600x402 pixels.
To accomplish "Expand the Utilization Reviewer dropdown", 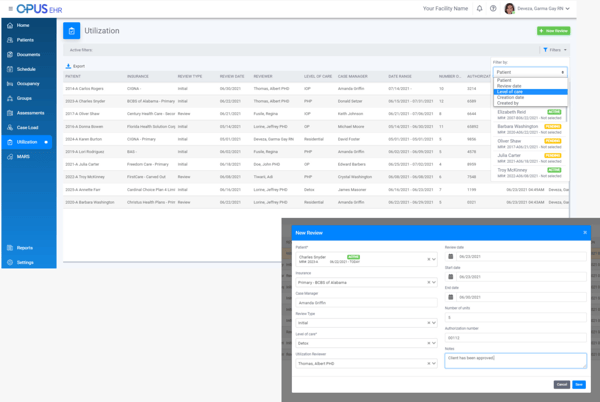I will [x=434, y=363].
